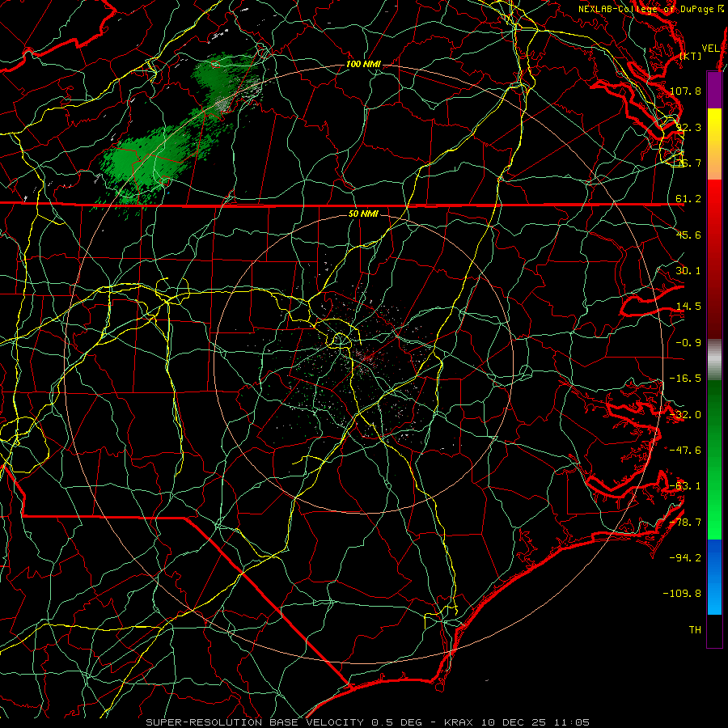Pick the dark green segment near -32.0

pos(714,408)
